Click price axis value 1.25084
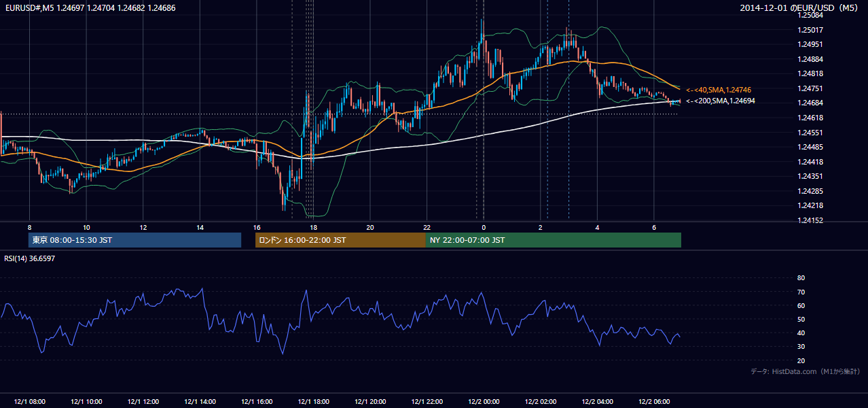868x408 pixels. [810, 15]
